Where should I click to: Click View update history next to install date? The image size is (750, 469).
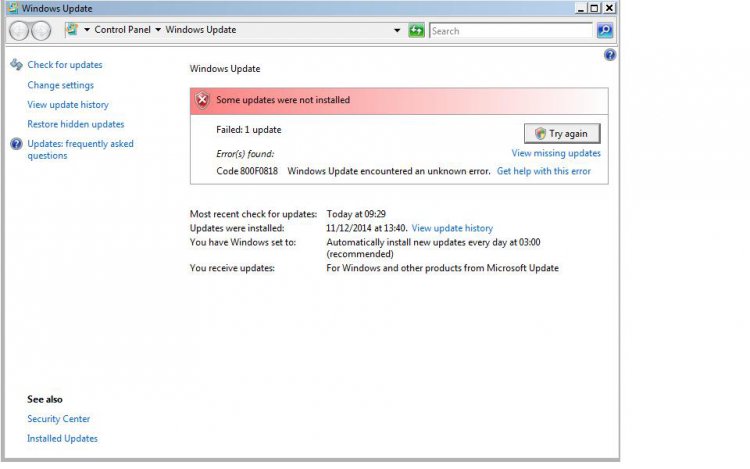pyautogui.click(x=452, y=229)
